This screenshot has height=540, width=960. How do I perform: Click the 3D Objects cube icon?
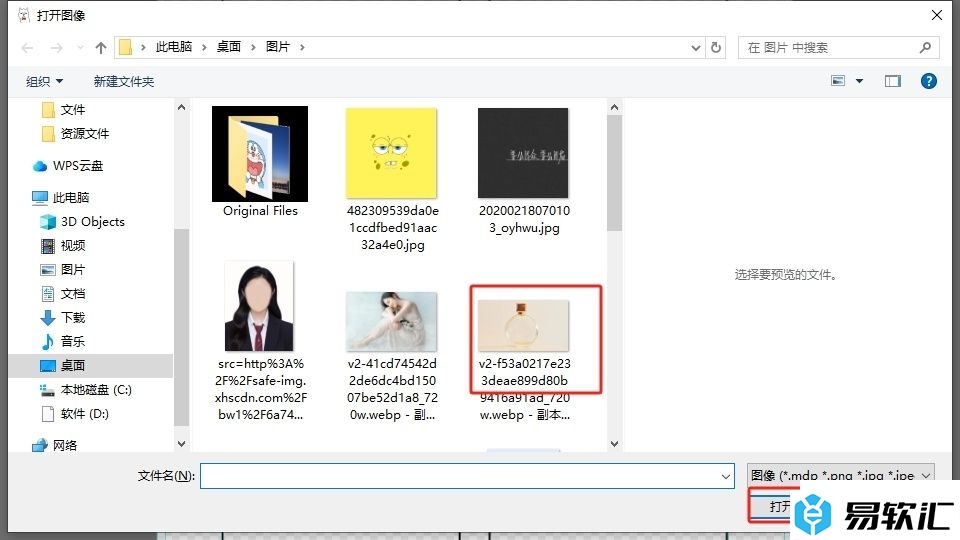(48, 222)
